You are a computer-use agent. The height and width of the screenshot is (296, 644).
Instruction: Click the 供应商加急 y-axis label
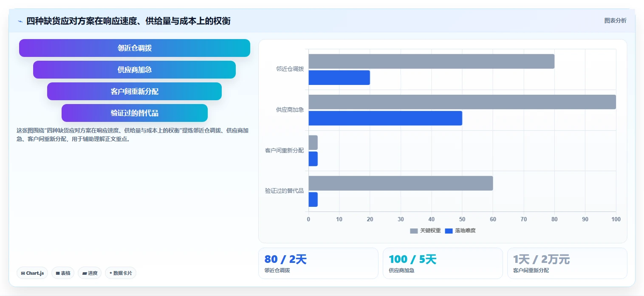[x=290, y=110]
